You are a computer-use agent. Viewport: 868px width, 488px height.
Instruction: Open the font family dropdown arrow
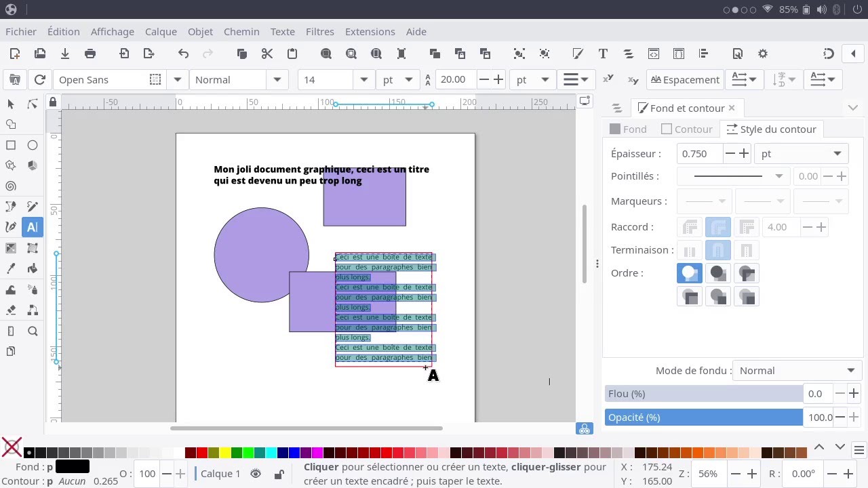coord(177,79)
